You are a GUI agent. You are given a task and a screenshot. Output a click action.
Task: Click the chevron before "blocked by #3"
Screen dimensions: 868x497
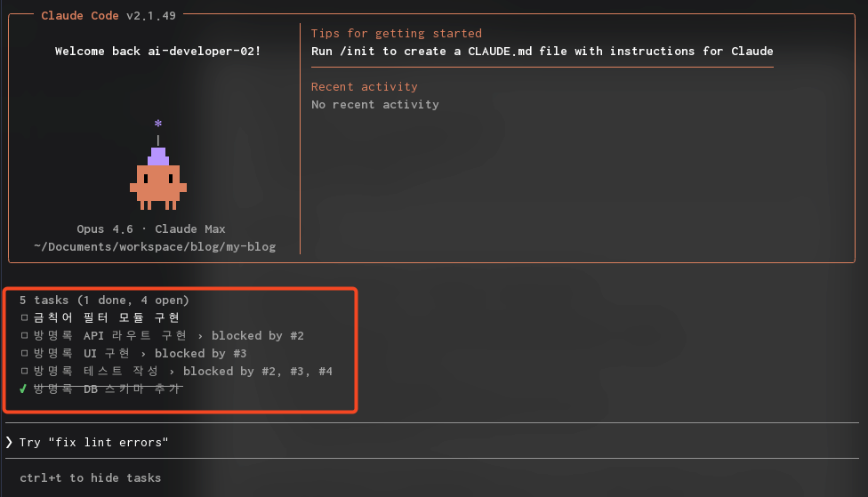point(143,353)
